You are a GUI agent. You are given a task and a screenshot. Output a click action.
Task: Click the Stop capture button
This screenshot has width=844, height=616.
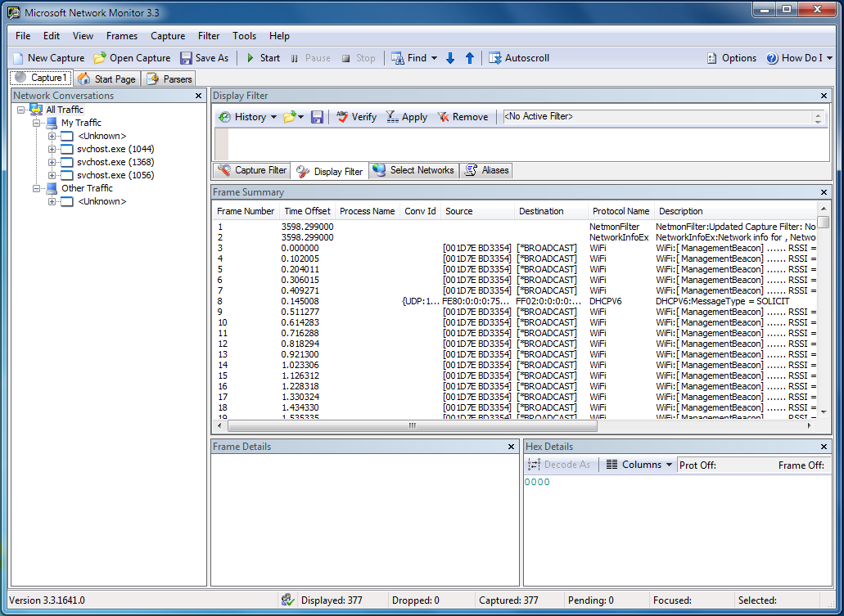click(359, 58)
